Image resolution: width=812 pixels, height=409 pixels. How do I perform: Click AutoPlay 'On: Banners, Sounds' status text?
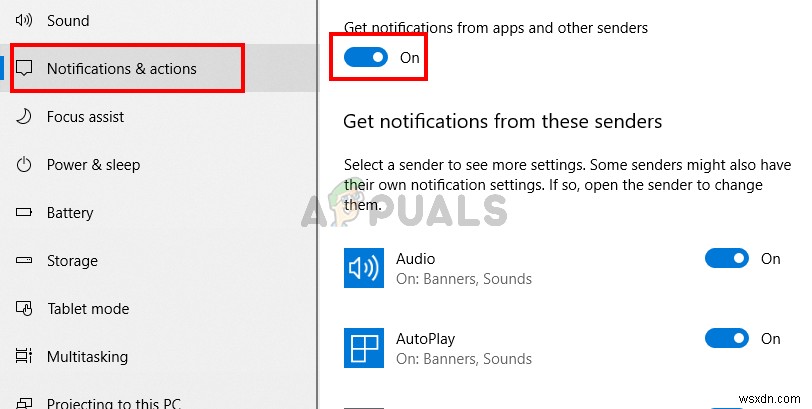coord(464,359)
